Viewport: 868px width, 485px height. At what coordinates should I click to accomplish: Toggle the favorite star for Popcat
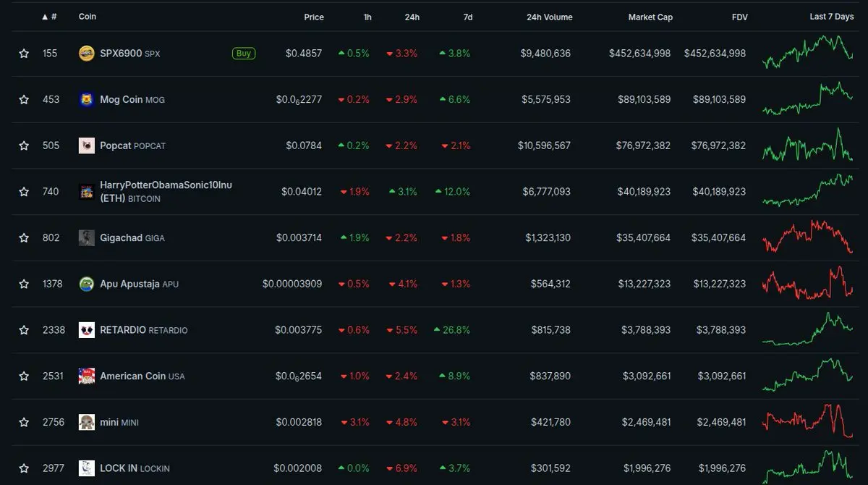click(x=24, y=145)
